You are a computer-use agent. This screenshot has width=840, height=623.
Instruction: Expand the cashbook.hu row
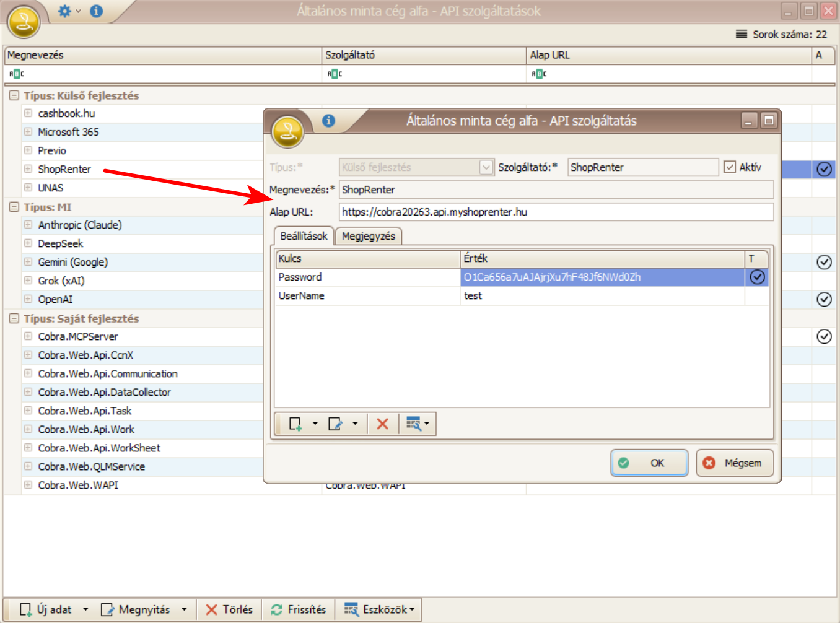pos(28,113)
